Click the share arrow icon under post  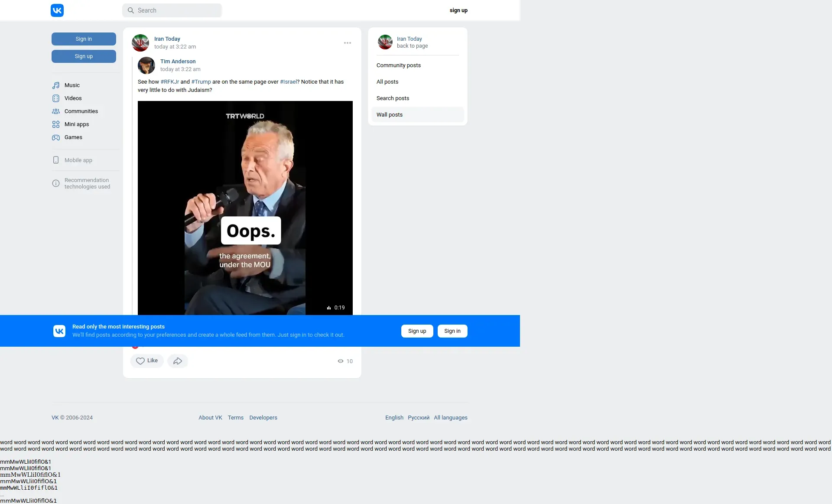point(178,361)
